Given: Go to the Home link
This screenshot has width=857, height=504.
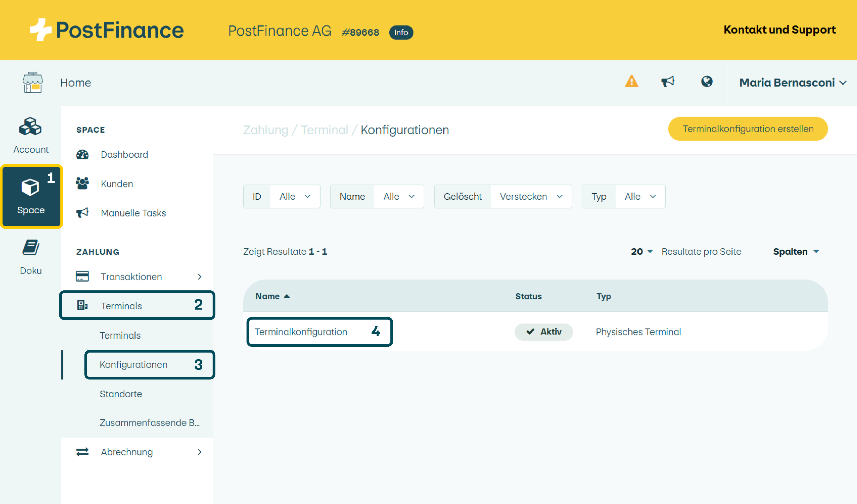Looking at the screenshot, I should 75,83.
